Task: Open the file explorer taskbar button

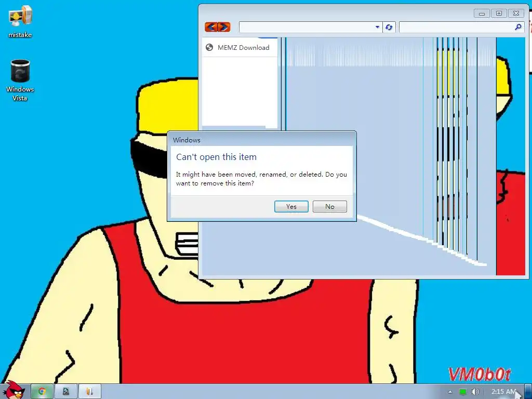Action: pyautogui.click(x=89, y=392)
